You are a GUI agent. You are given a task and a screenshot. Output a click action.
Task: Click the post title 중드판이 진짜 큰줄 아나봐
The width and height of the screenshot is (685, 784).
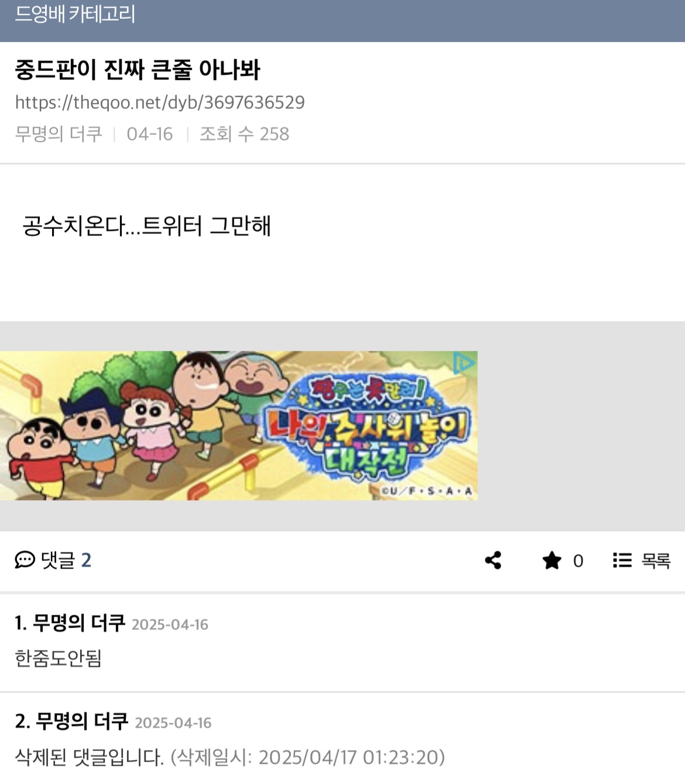click(138, 70)
